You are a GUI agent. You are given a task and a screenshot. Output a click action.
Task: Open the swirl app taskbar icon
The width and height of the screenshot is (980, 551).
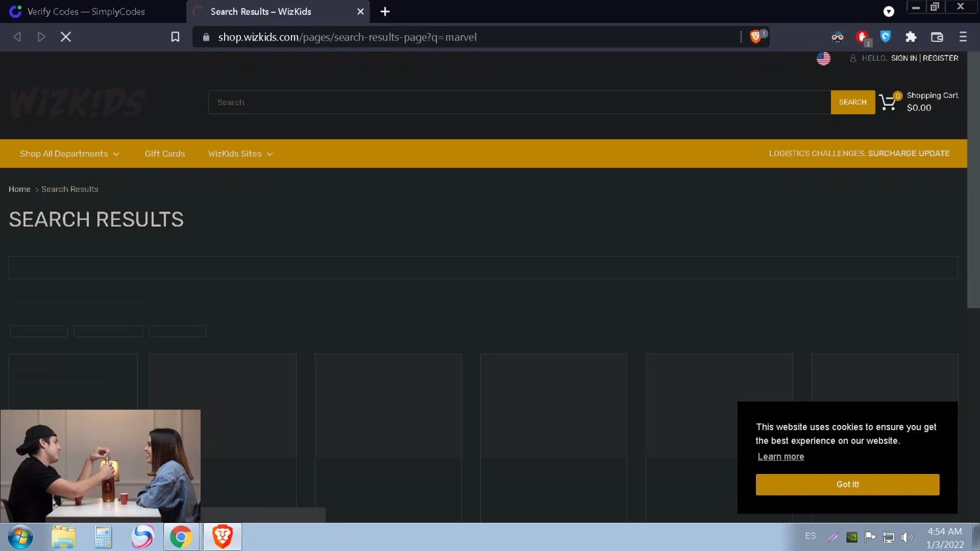[142, 537]
